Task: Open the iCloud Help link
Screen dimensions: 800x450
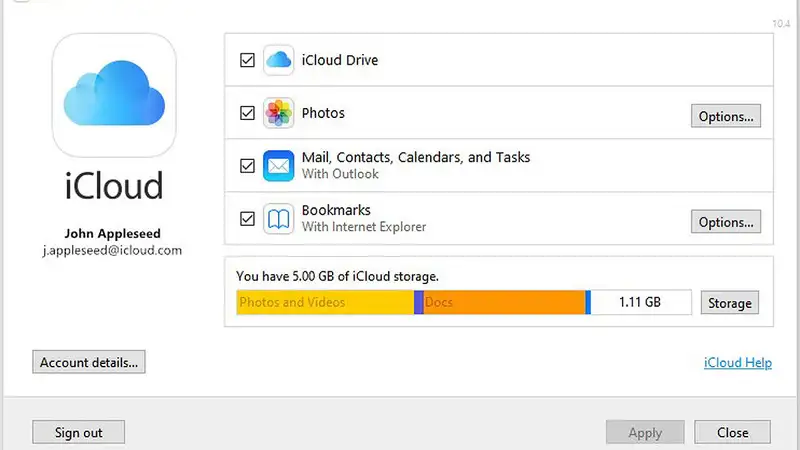Action: [738, 362]
